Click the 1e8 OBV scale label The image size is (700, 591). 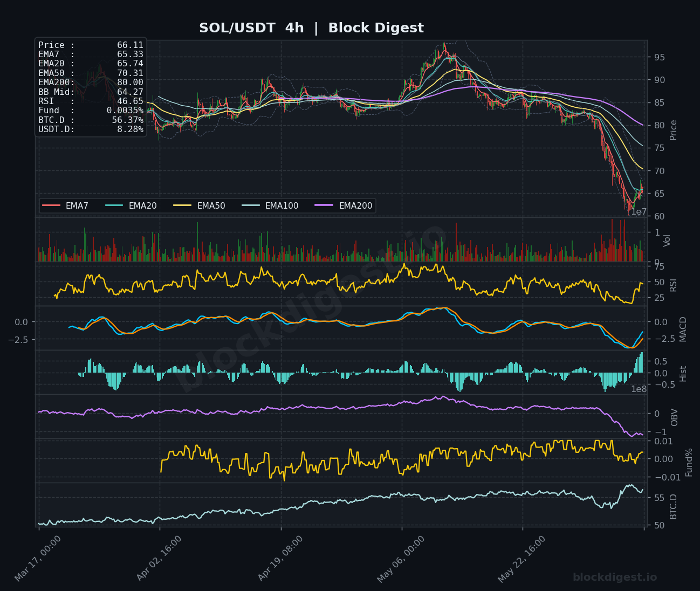pyautogui.click(x=639, y=389)
